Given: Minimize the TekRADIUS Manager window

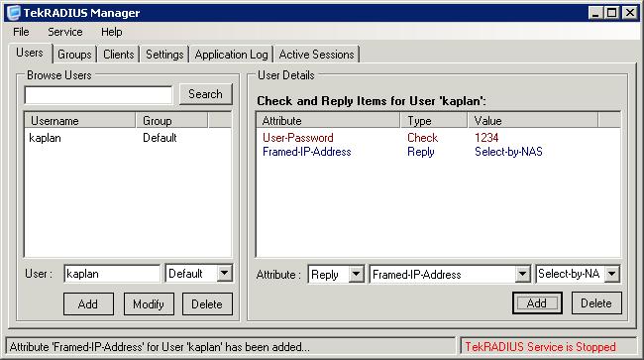Looking at the screenshot, I should coord(595,13).
